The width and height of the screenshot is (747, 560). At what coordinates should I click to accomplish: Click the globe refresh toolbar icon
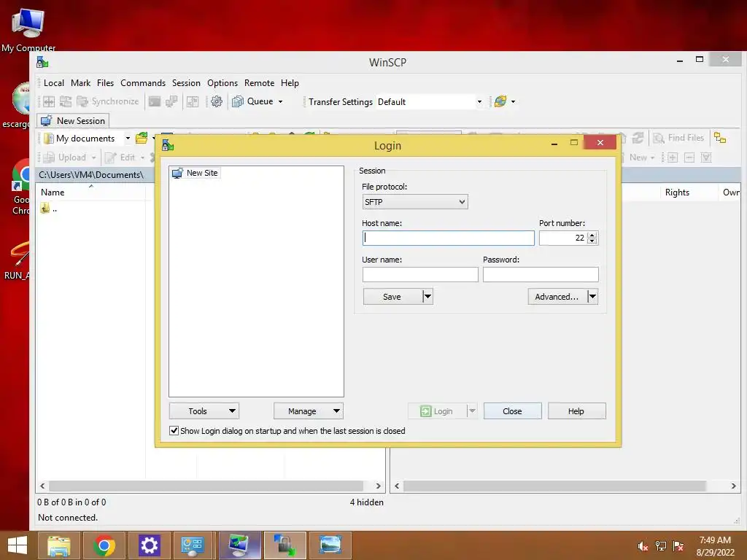pos(500,101)
